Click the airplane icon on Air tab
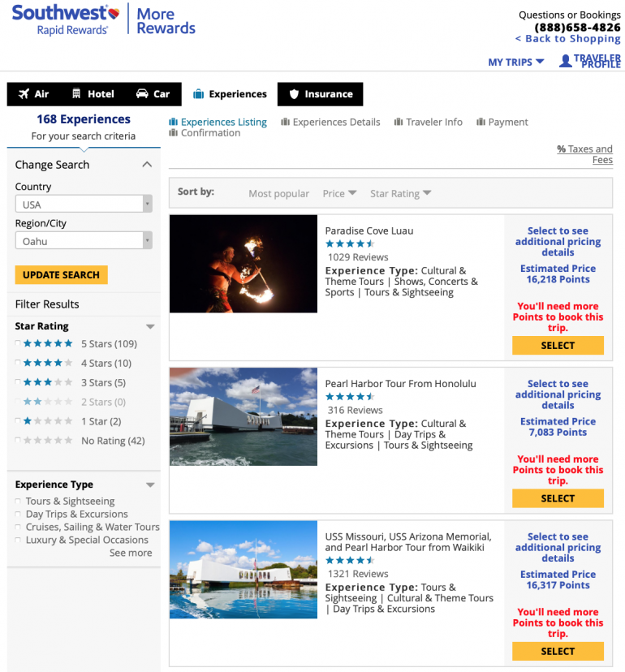The image size is (625, 672). point(24,94)
